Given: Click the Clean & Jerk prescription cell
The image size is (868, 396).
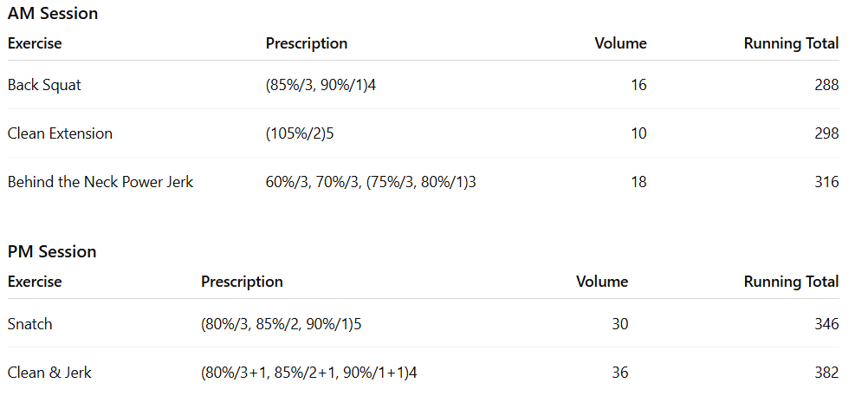Looking at the screenshot, I should pyautogui.click(x=310, y=373).
